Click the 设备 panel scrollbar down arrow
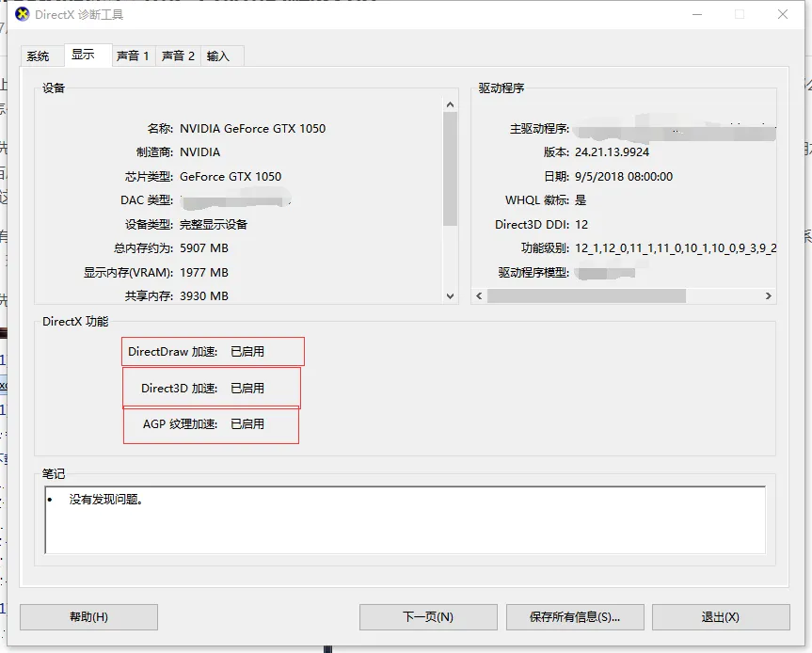The width and height of the screenshot is (812, 653). point(450,294)
